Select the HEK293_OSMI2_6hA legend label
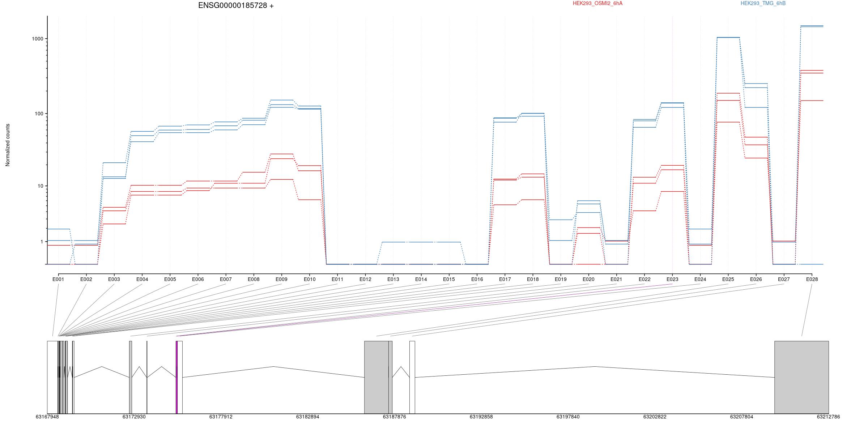Screen dimensions: 868x434 click(x=597, y=3)
